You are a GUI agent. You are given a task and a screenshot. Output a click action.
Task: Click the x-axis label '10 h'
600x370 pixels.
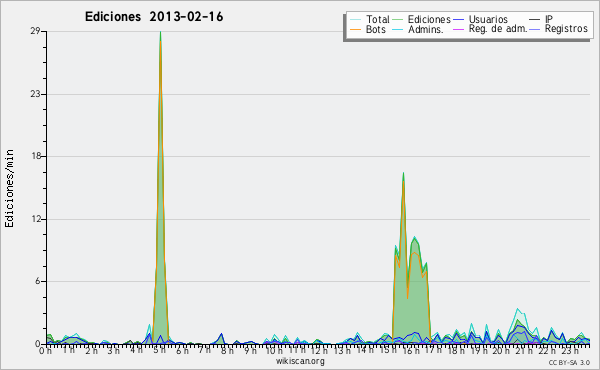[274, 350]
